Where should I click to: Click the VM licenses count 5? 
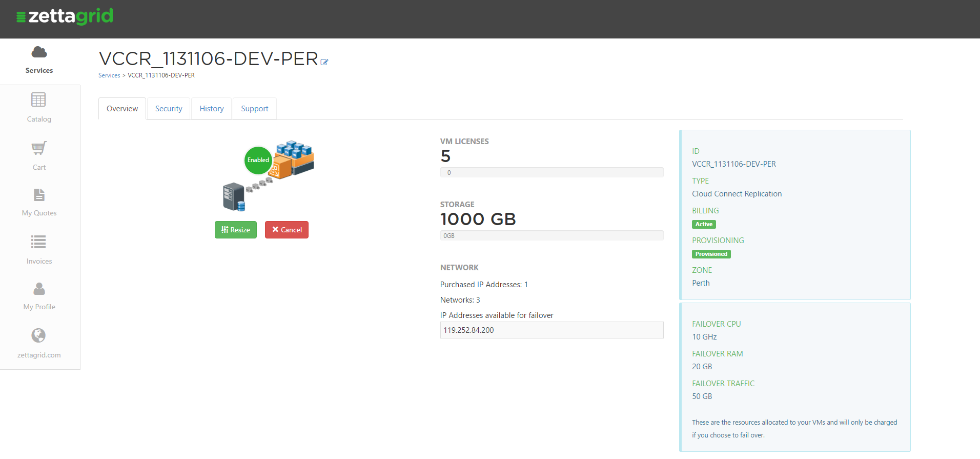pyautogui.click(x=445, y=156)
